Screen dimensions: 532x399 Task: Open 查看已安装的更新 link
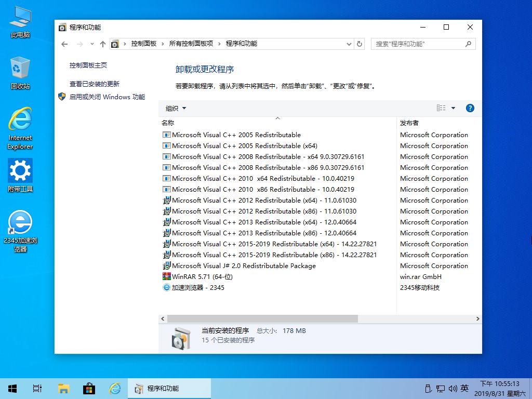[95, 84]
